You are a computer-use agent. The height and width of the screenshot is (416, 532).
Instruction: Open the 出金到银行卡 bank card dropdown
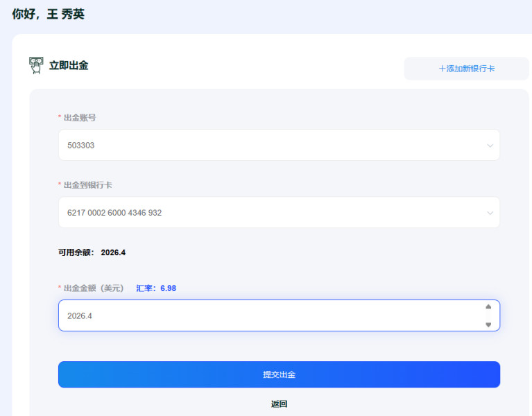click(279, 212)
